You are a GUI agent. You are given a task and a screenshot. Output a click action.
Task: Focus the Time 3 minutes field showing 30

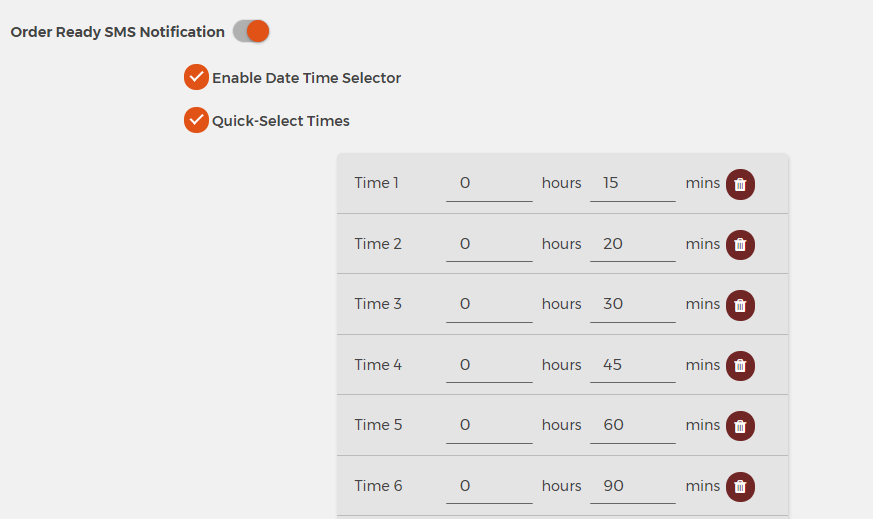pos(633,305)
